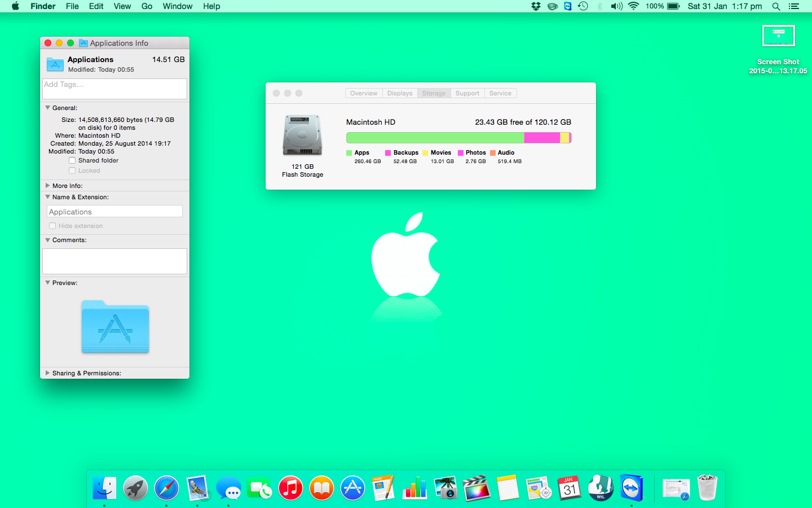
Task: Open the yellow Notes pad in Dock
Action: [508, 488]
